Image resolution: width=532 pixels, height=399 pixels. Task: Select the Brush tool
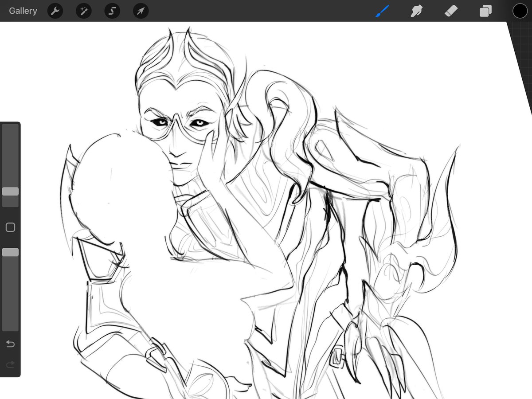coord(382,11)
